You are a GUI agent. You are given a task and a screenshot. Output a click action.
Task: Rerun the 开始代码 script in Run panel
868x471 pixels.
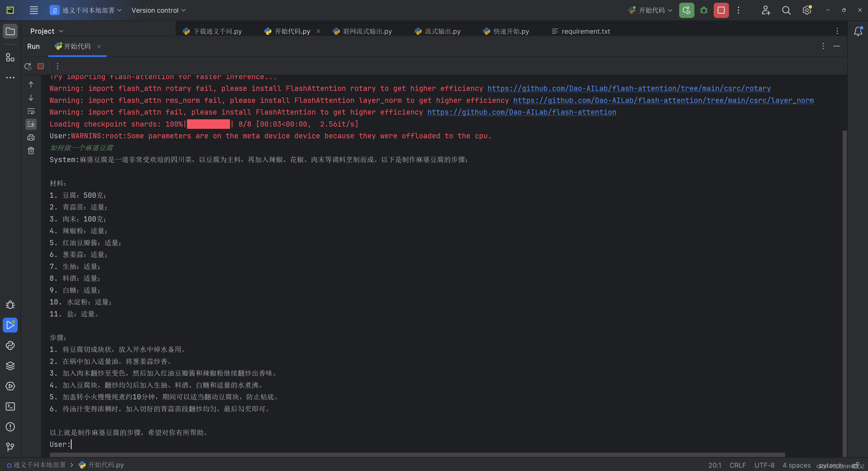[28, 66]
